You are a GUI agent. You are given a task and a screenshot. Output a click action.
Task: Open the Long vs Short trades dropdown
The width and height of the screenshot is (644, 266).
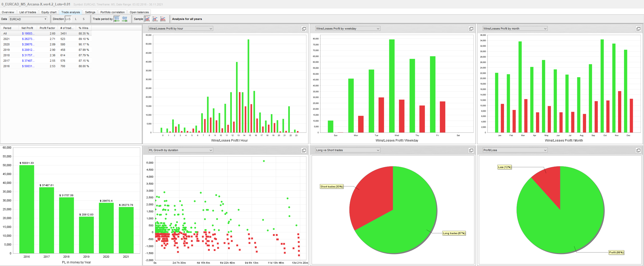tap(348, 150)
